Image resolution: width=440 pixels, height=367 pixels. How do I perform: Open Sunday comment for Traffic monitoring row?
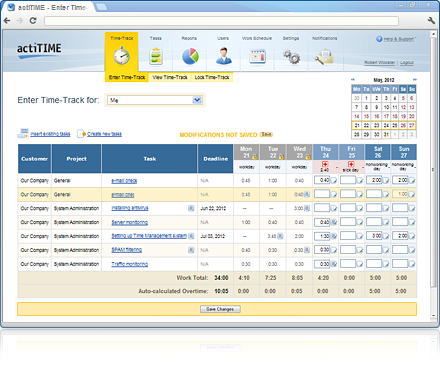click(412, 264)
